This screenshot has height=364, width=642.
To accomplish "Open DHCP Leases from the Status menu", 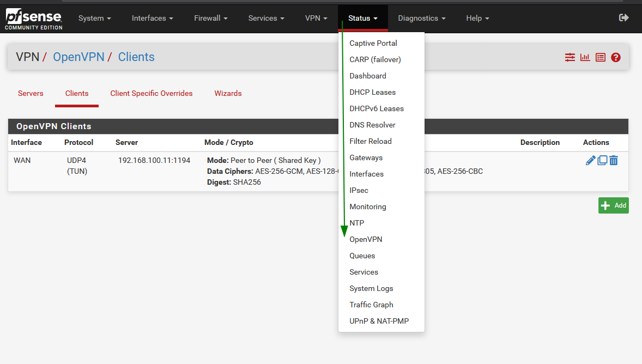I will point(381,92).
